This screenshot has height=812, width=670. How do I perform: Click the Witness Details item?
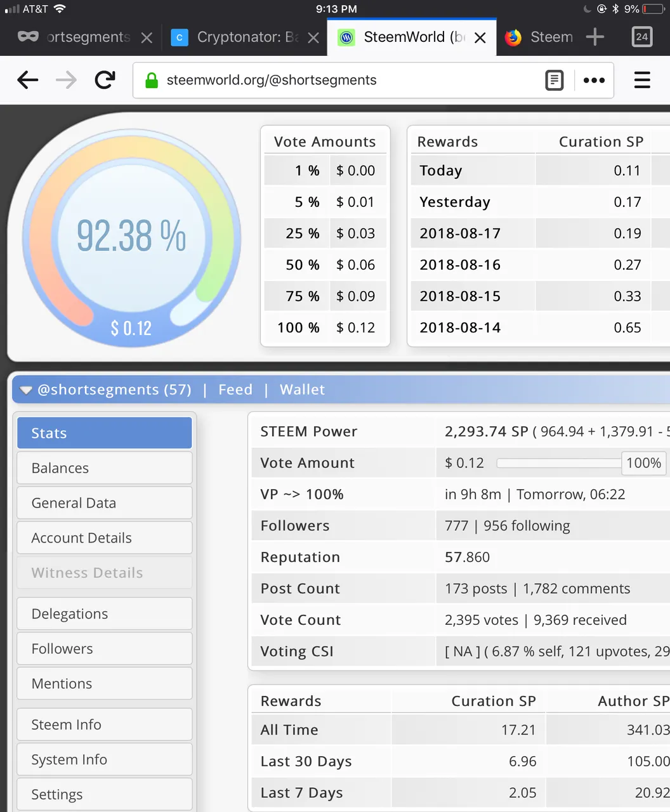tap(105, 572)
